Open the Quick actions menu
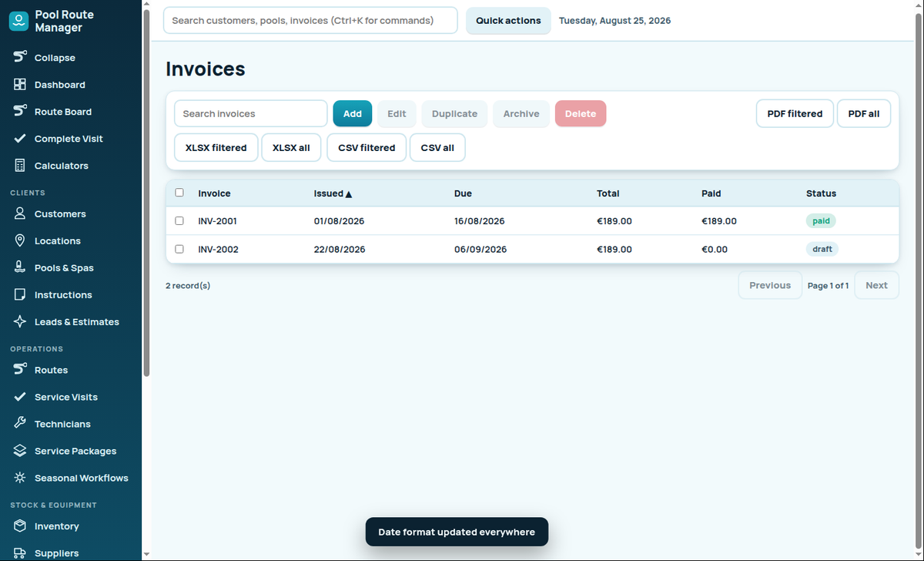The height and width of the screenshot is (561, 924). pyautogui.click(x=508, y=21)
